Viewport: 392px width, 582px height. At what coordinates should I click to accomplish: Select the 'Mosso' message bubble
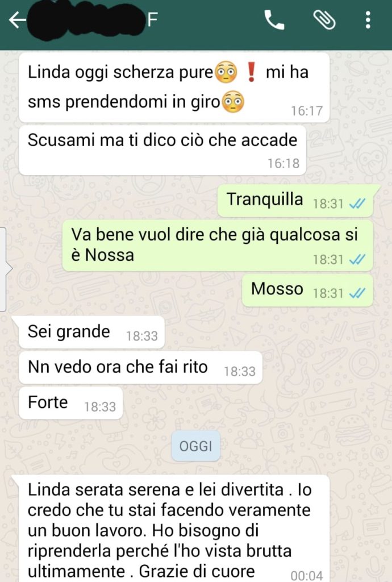(307, 290)
